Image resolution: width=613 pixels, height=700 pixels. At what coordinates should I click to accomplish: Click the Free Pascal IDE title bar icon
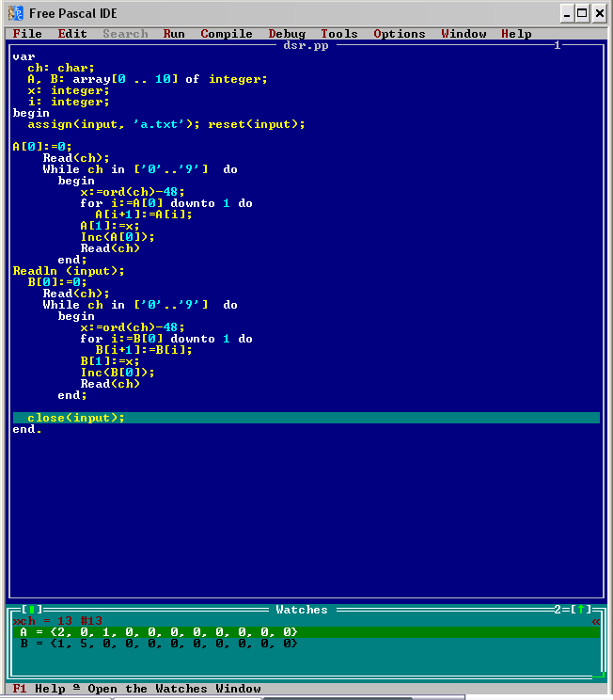[15, 13]
